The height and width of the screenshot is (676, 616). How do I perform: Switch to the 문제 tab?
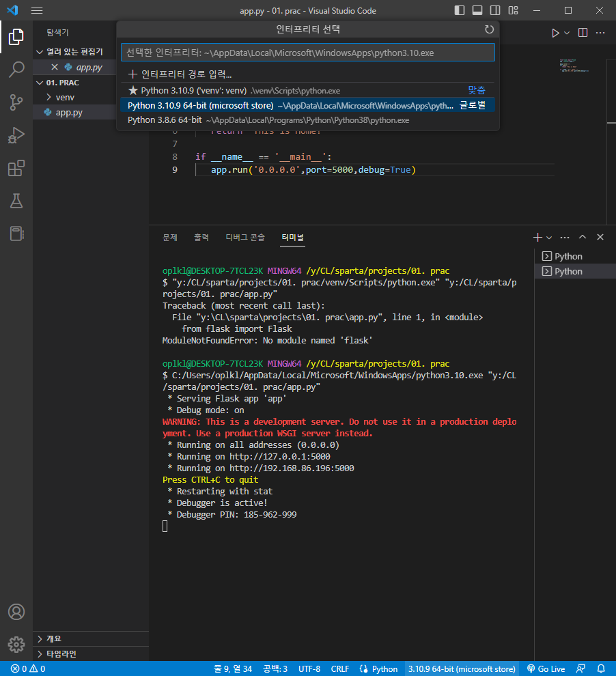(170, 237)
